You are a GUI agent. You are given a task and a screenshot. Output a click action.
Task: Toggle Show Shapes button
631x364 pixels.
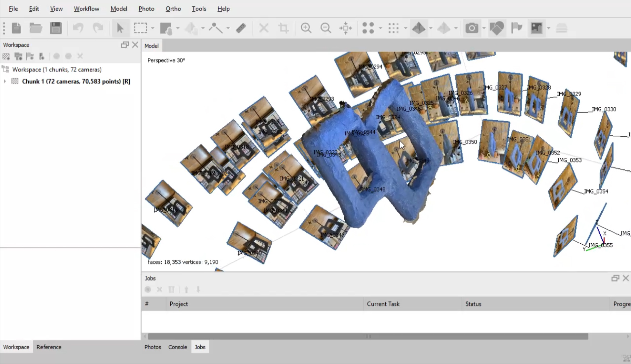497,28
